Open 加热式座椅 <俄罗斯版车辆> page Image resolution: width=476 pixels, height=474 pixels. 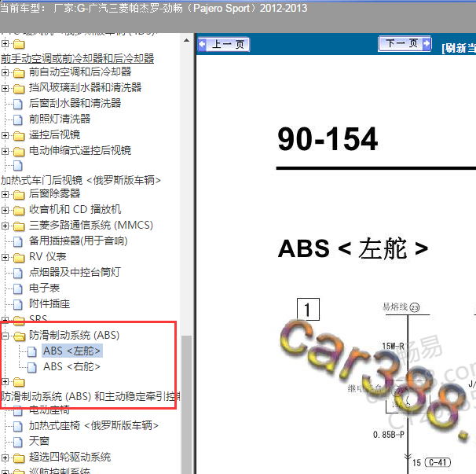pyautogui.click(x=93, y=426)
